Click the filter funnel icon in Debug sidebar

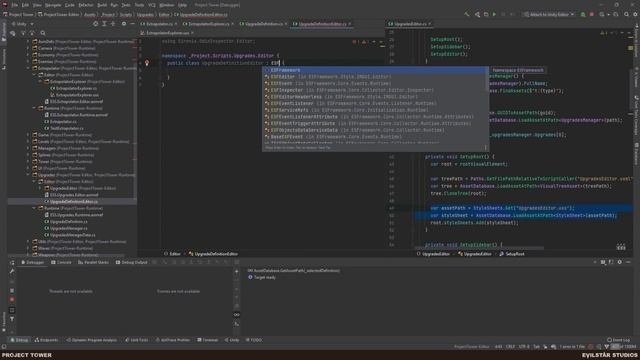point(12,319)
